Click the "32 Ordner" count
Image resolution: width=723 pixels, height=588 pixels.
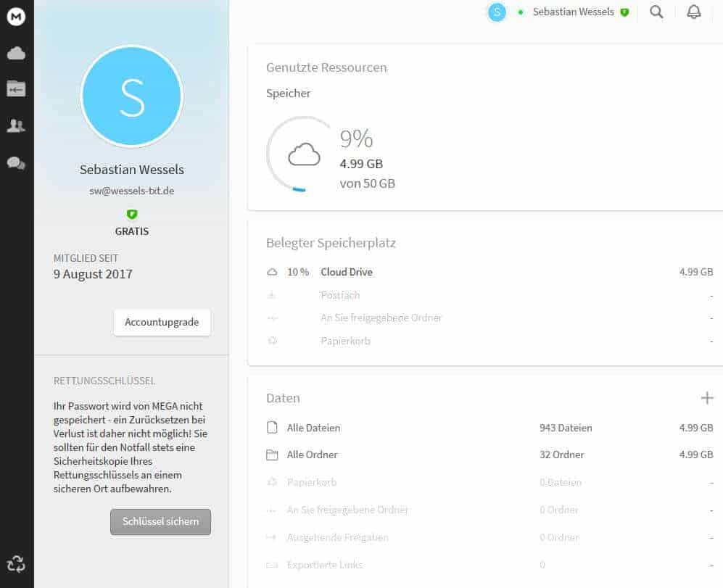561,455
